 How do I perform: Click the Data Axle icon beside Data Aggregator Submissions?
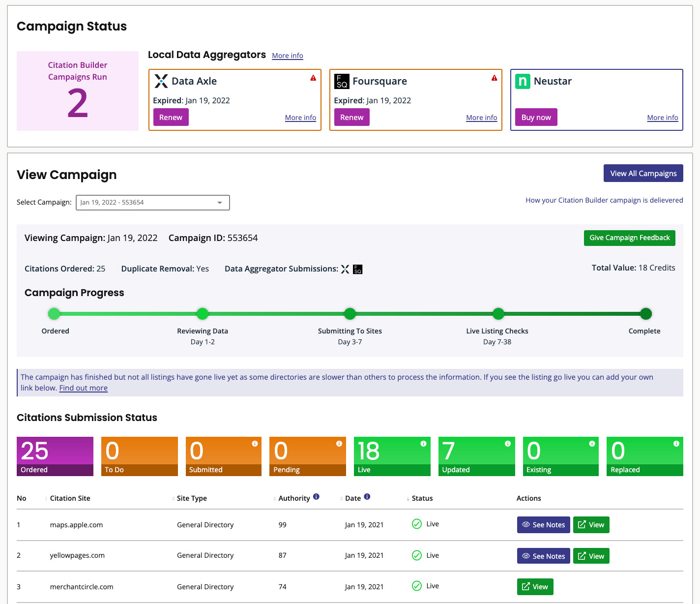point(346,269)
